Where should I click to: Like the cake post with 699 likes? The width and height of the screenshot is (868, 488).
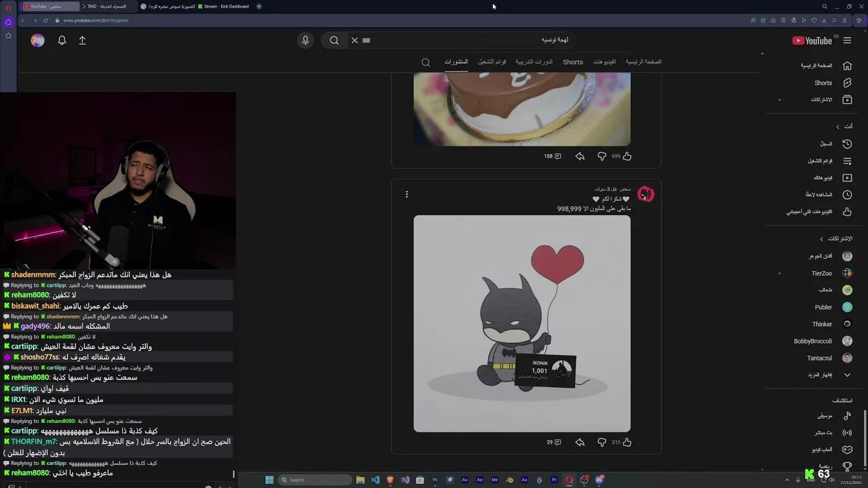click(627, 157)
